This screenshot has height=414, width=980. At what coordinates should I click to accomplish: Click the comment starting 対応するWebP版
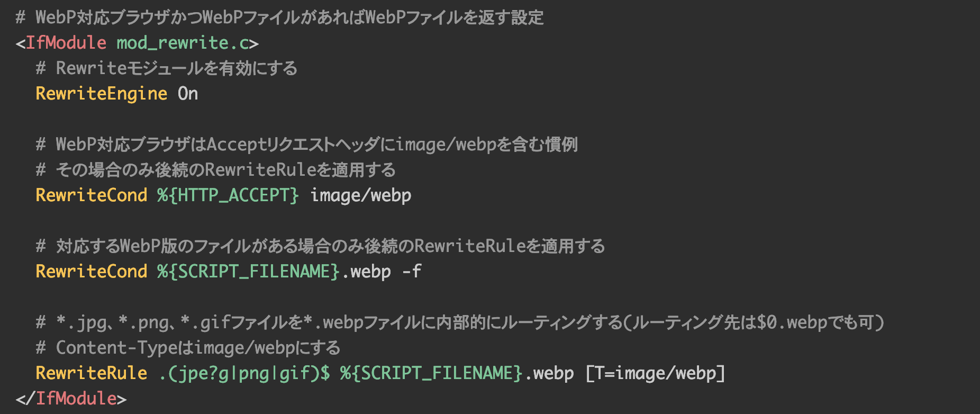click(320, 246)
